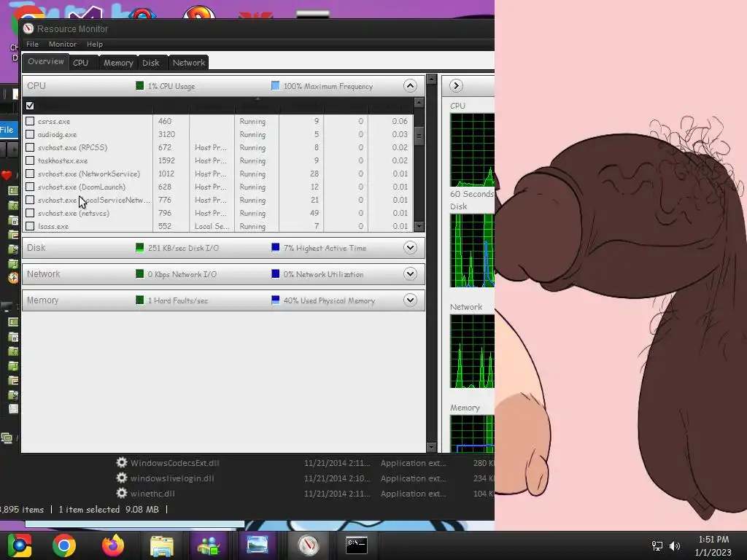Click main pane scrollbar down arrow
This screenshot has height=560, width=747.
pyautogui.click(x=432, y=447)
